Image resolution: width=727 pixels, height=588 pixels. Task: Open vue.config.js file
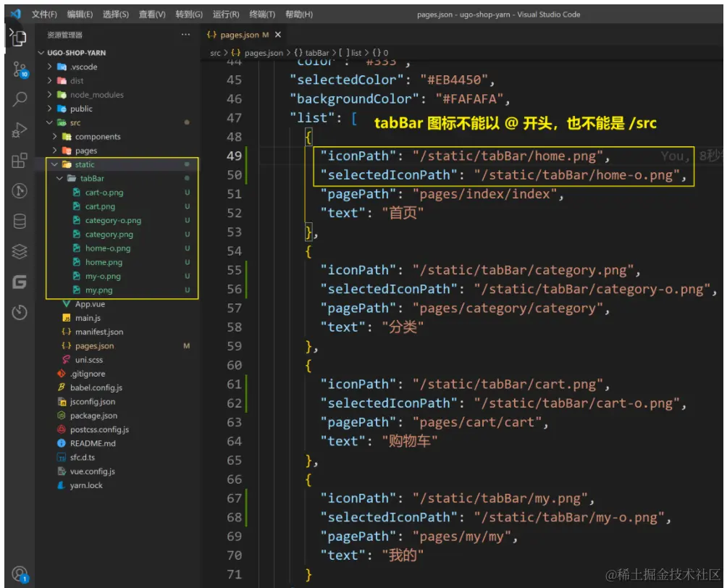[92, 471]
